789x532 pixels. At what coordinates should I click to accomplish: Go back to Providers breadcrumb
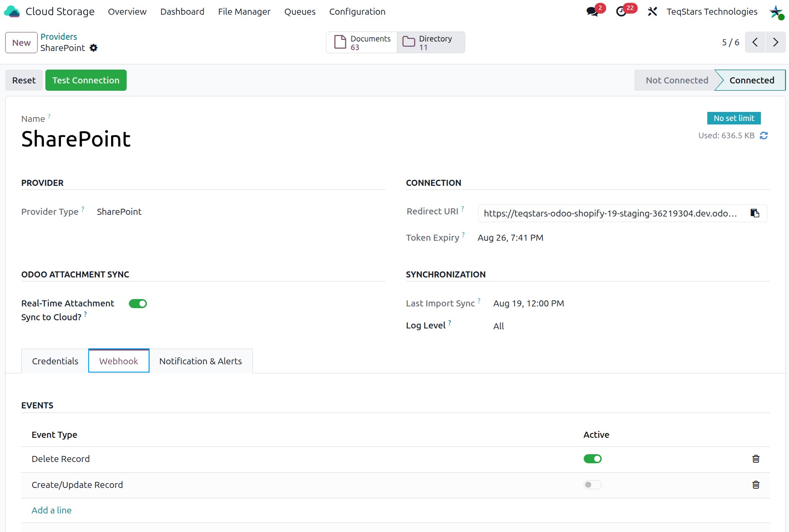[x=59, y=37]
